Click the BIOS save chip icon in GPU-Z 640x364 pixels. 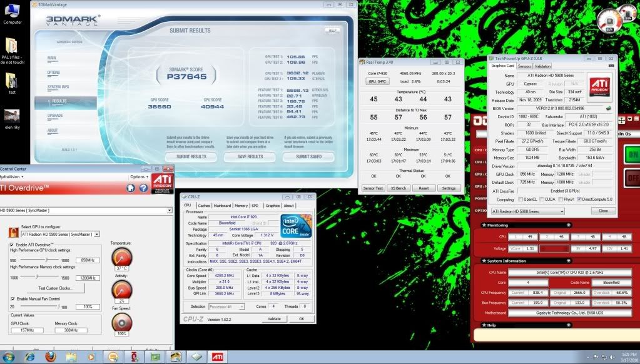coord(609,109)
